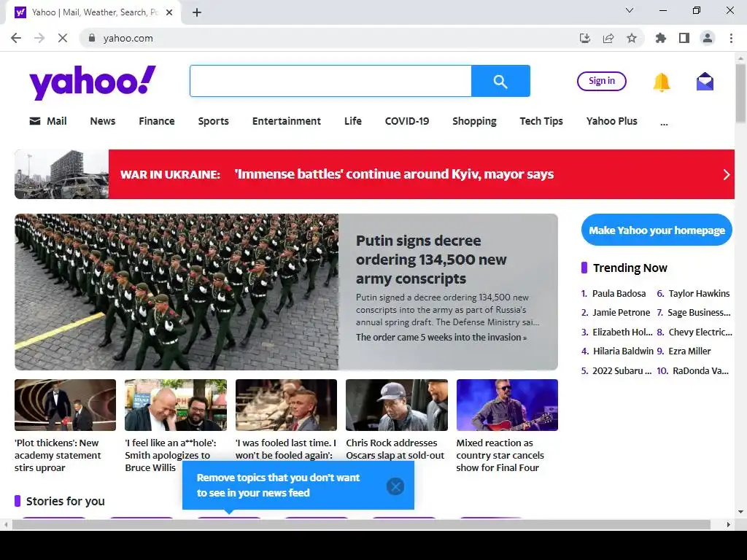Open 'Plot thickens' academy story thumbnail
The height and width of the screenshot is (560, 747).
[x=65, y=405]
